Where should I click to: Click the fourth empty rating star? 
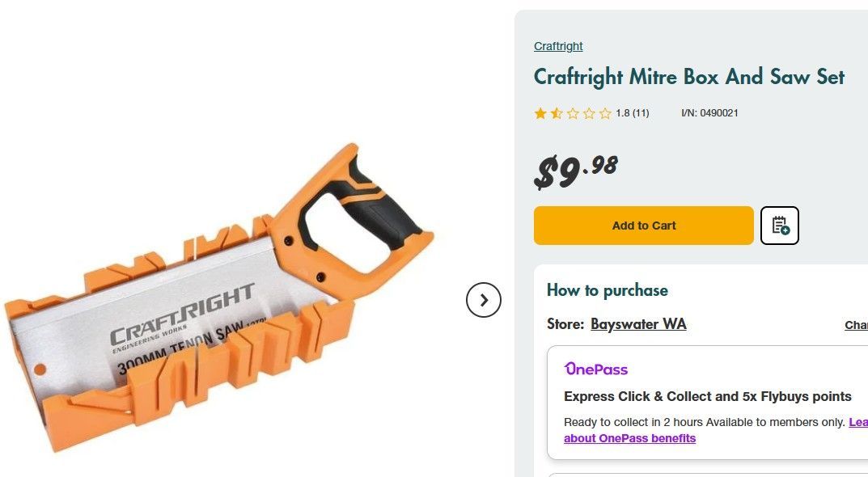point(589,113)
